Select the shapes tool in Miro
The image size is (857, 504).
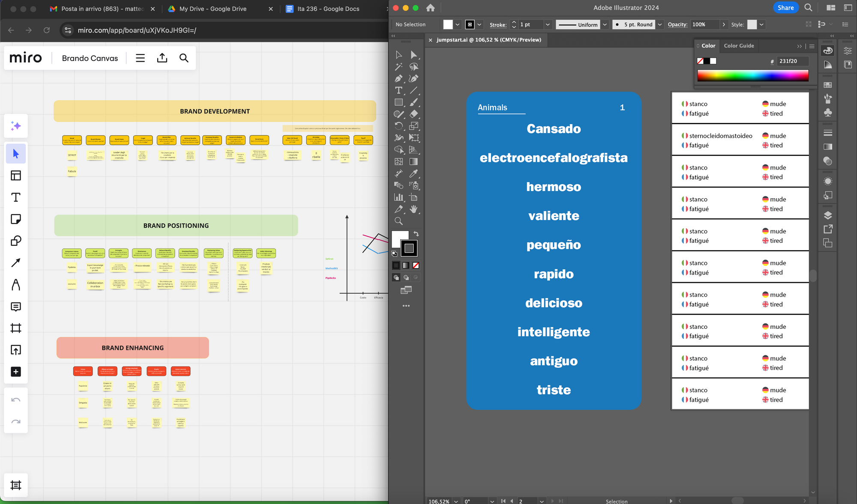coord(16,241)
